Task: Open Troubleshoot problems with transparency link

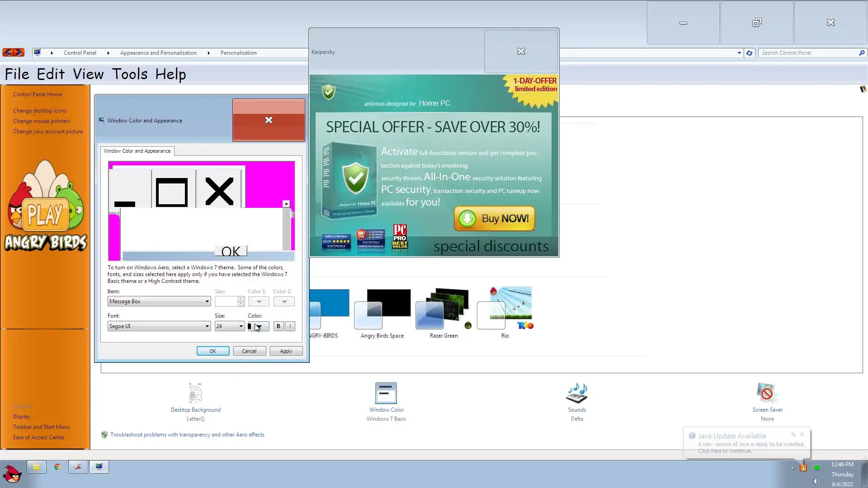Action: [187, 435]
